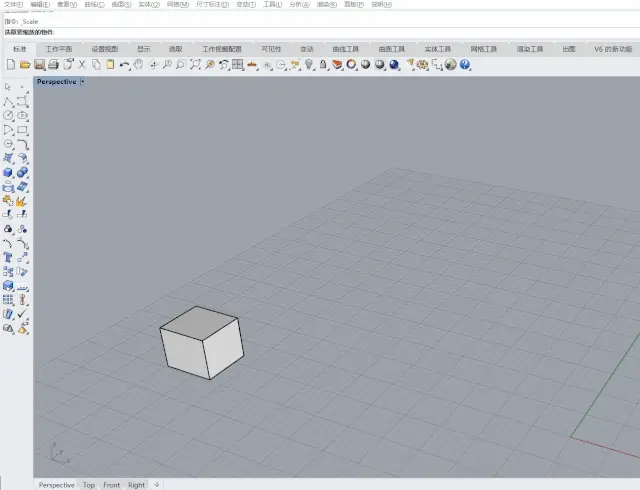640x490 pixels.
Task: Paste with the clipboard icon
Action: (110, 65)
